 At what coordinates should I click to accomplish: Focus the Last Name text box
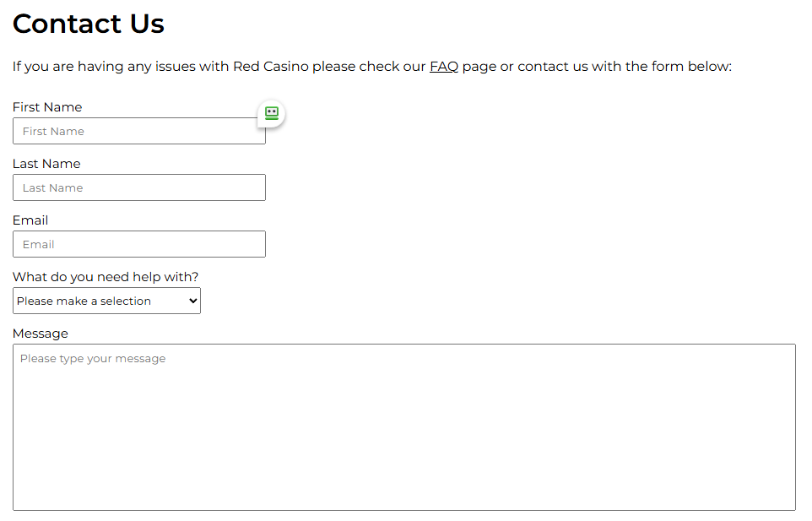pos(139,187)
